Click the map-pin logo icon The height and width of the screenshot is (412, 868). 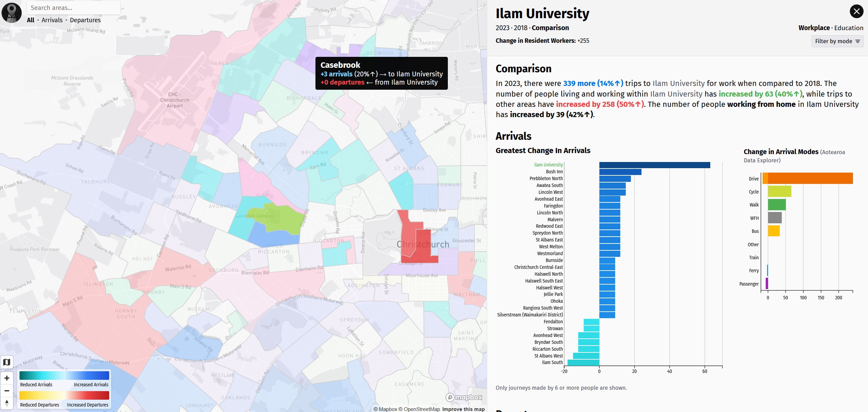[12, 12]
